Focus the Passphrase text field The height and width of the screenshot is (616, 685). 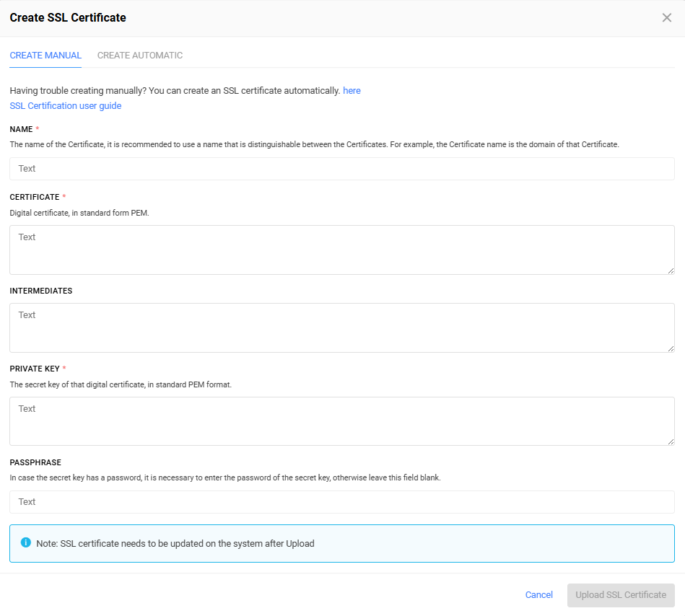(x=342, y=502)
